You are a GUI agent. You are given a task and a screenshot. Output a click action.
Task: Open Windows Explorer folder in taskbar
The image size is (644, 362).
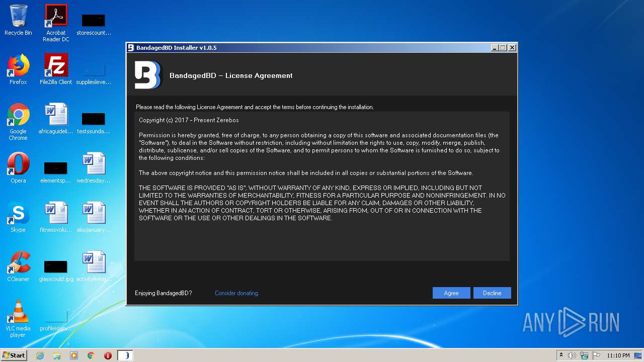click(x=57, y=355)
